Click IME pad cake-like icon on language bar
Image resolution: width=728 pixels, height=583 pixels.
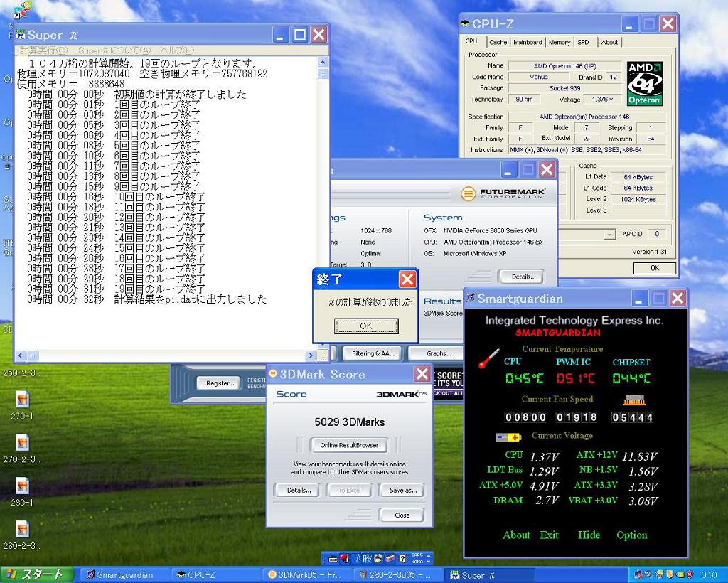(x=378, y=558)
